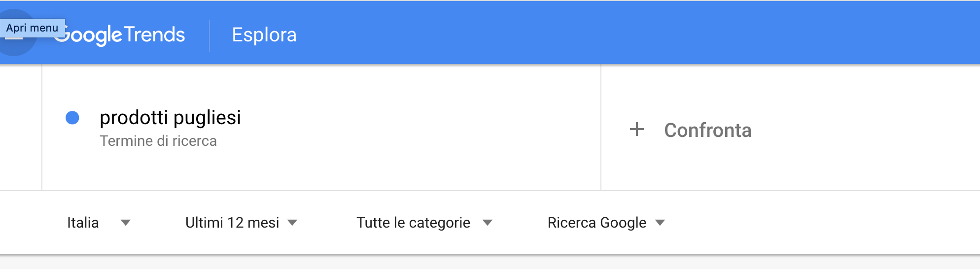Go to the Esplora section title
This screenshot has width=980, height=269.
264,35
